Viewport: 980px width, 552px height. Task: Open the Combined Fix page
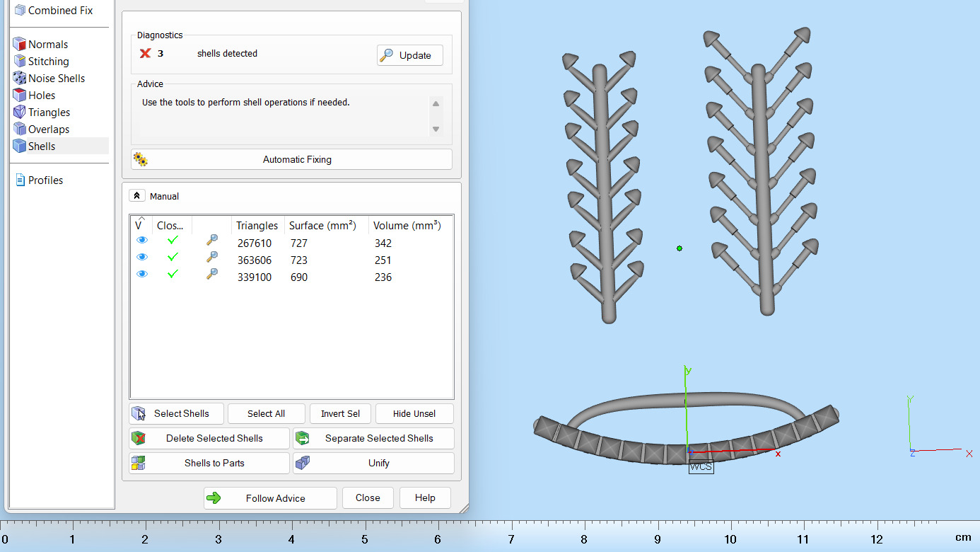54,11
